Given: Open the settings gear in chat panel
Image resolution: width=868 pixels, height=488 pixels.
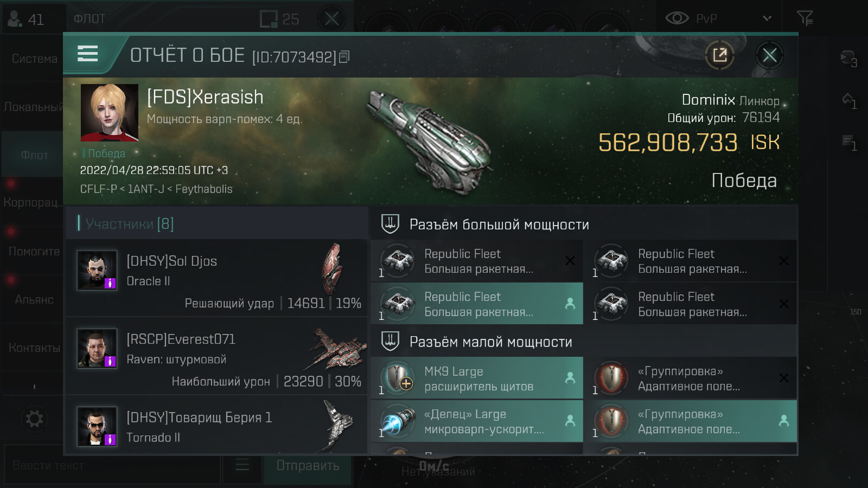Looking at the screenshot, I should pos(34,419).
